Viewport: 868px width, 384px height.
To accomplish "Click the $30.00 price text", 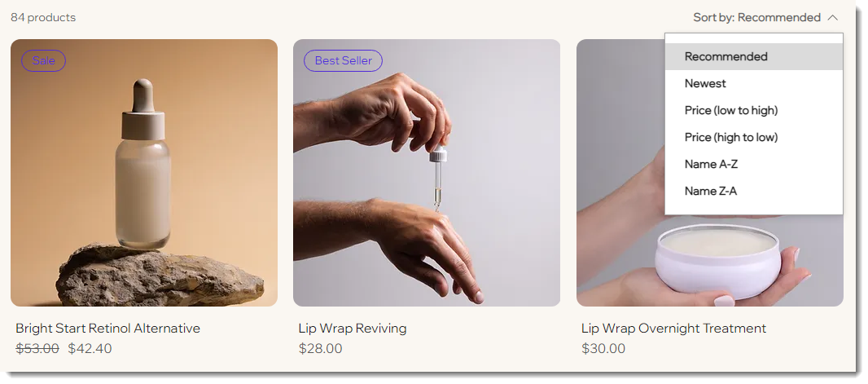I will pos(603,349).
